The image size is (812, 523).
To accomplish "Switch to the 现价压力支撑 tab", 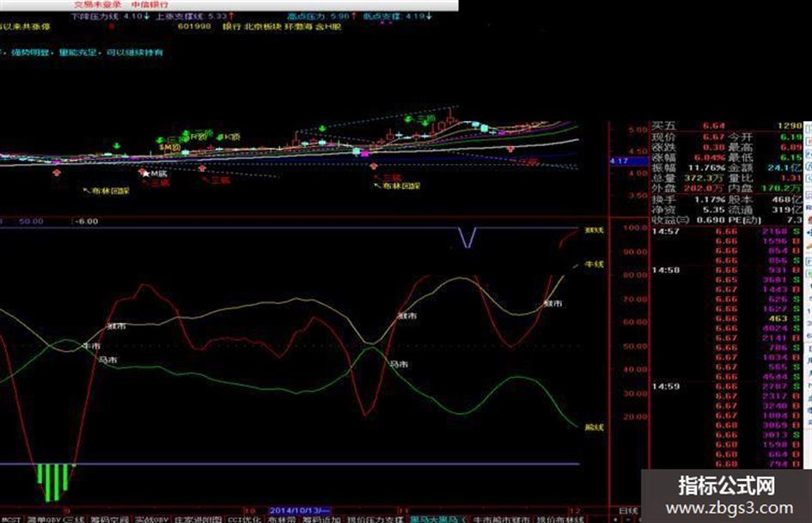I will tap(375, 519).
